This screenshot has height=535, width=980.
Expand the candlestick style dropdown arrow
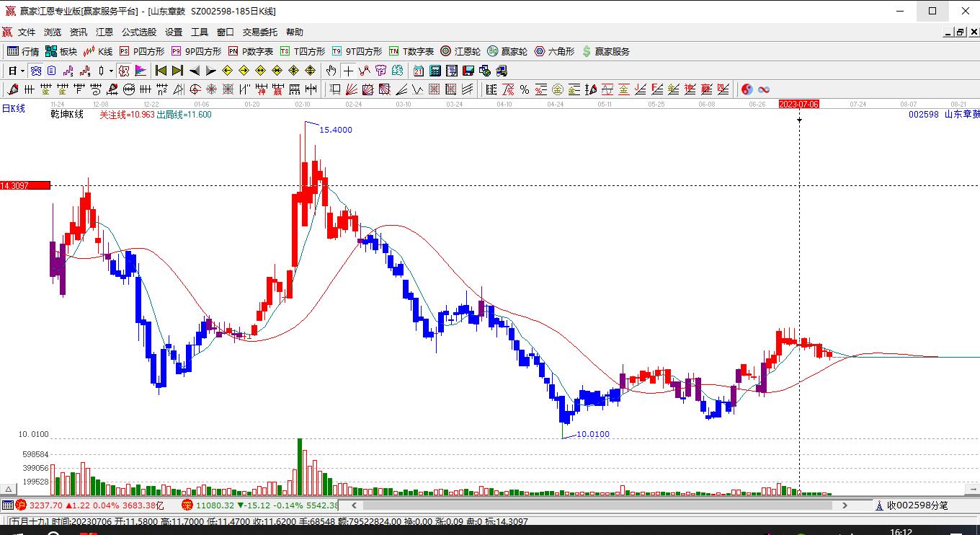point(111,71)
